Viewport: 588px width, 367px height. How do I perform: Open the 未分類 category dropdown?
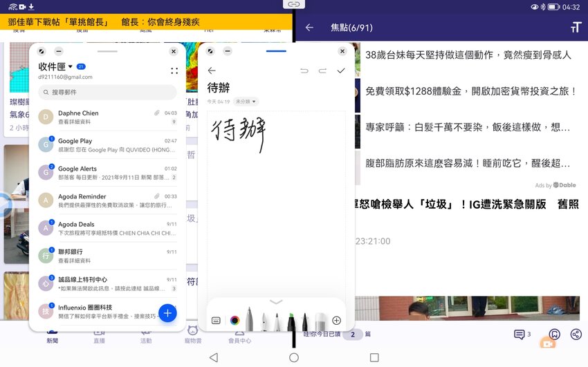click(x=246, y=102)
